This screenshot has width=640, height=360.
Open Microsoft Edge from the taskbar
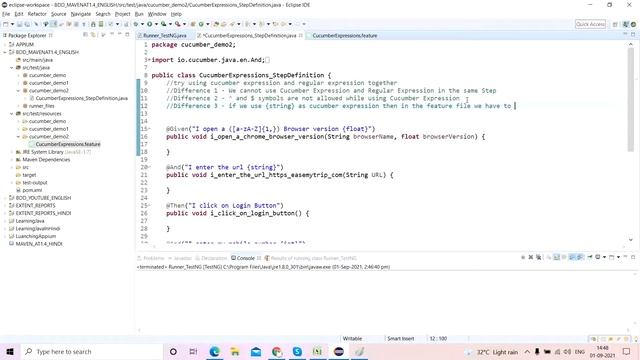[x=214, y=351]
